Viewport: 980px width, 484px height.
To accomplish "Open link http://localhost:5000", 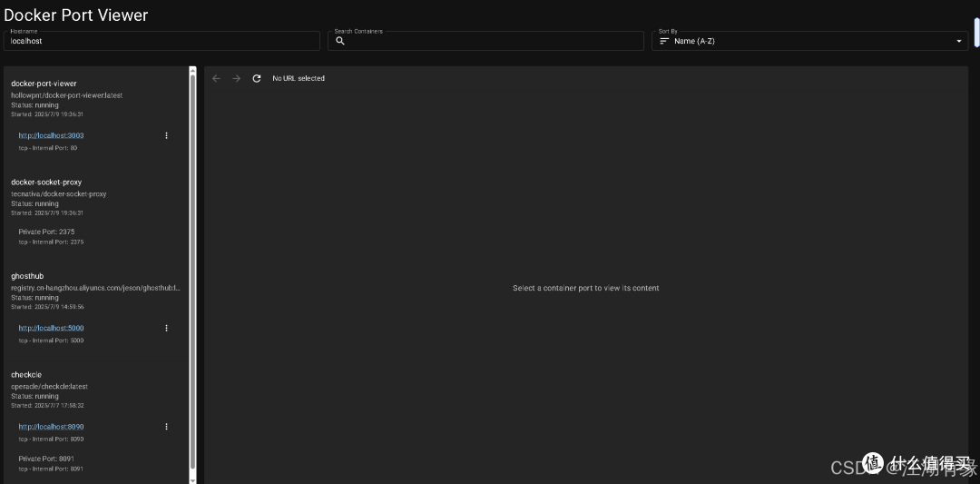I will [51, 328].
